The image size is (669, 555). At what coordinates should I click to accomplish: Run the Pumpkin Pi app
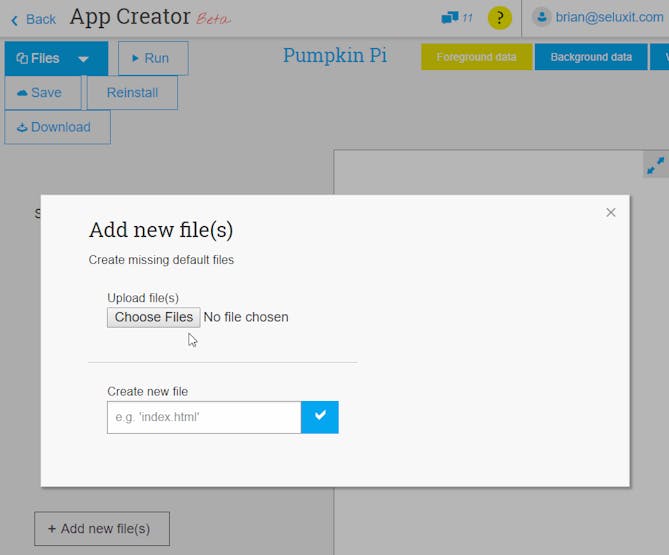153,58
